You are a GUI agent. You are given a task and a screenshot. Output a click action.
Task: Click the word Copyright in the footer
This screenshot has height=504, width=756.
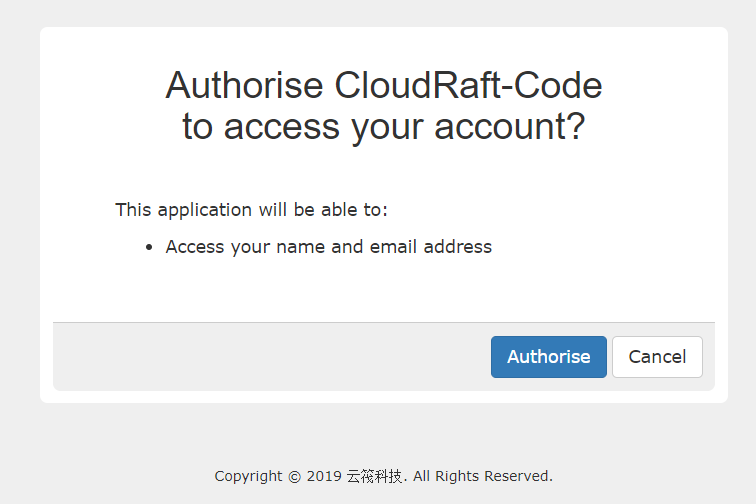coord(249,476)
